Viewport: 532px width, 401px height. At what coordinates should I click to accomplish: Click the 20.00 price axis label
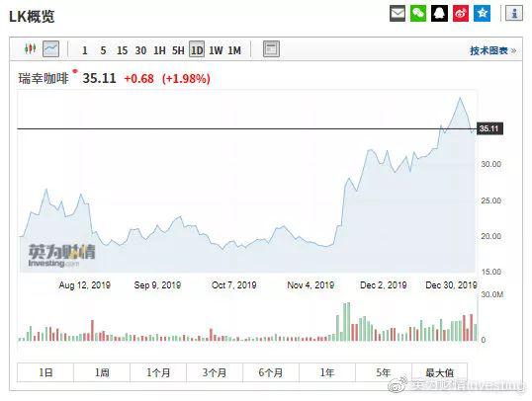pyautogui.click(x=490, y=236)
